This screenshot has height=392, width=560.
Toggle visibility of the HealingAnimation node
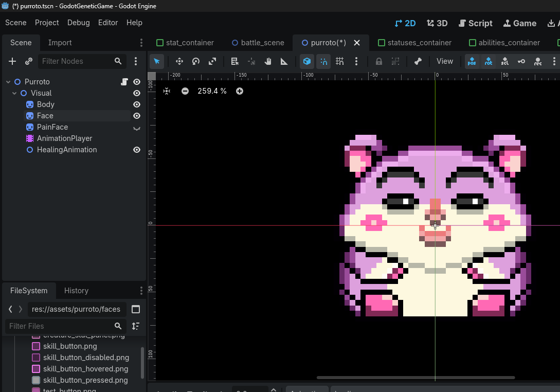point(137,150)
